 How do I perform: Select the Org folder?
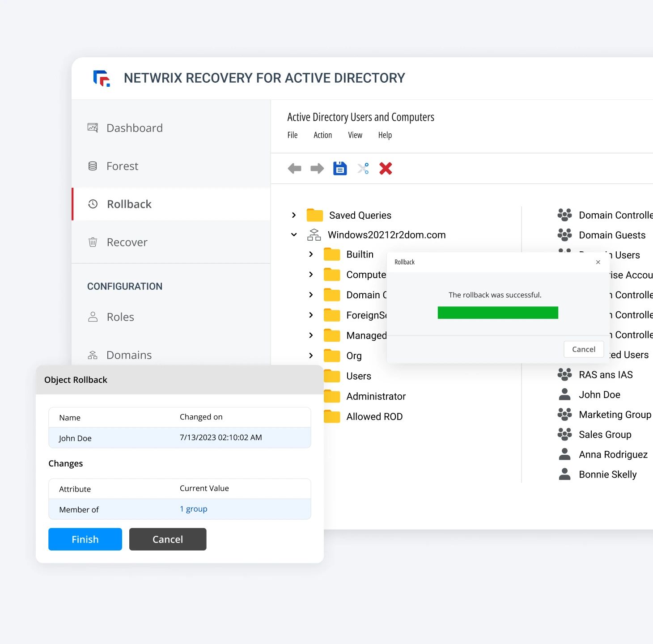(x=343, y=356)
